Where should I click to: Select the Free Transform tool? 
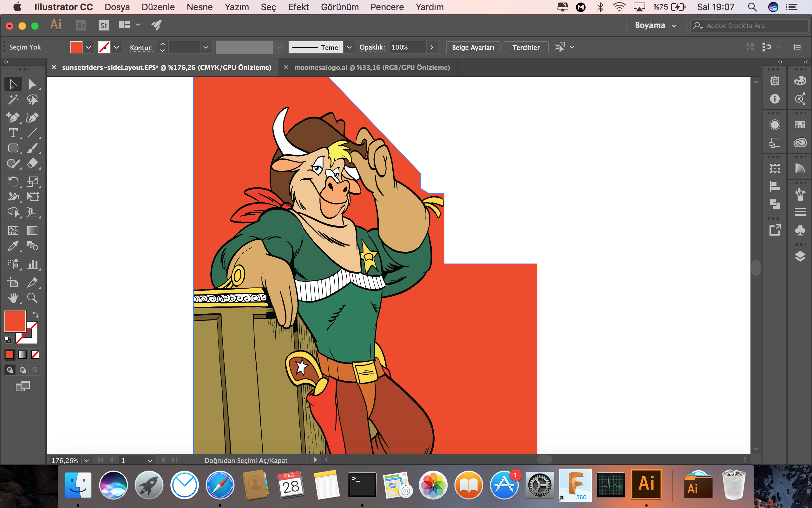pos(32,197)
